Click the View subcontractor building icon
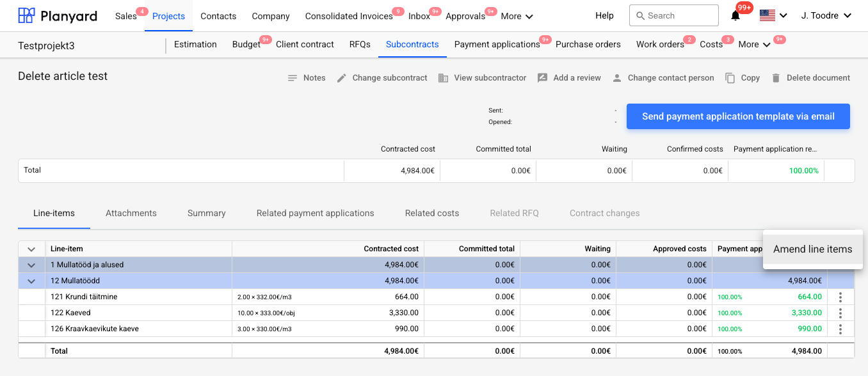Screen dimensions: 868x376 point(443,78)
